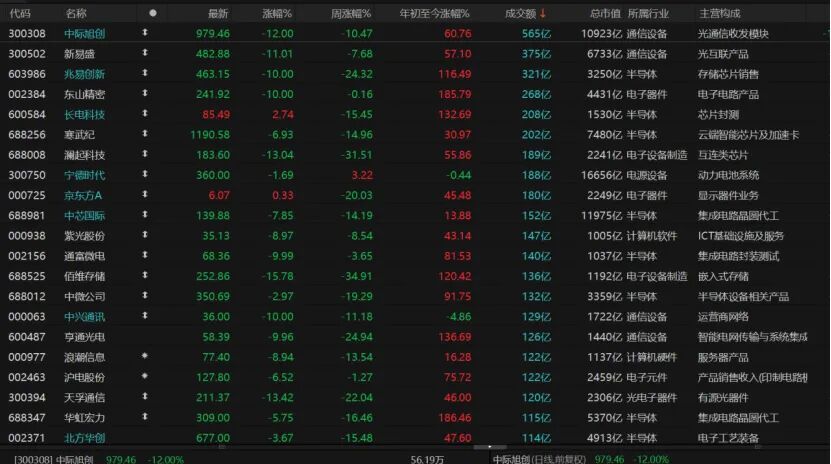
Task: Click the marker icon beside 中际旭创
Action: [x=145, y=33]
